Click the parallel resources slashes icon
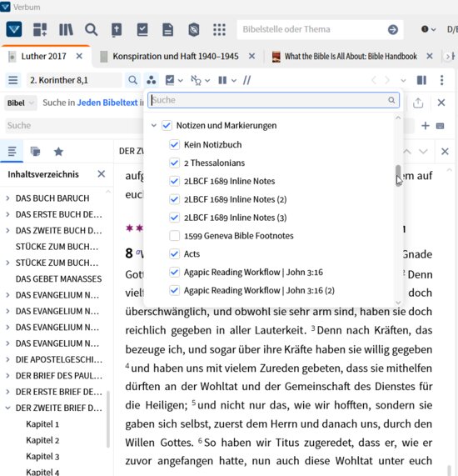 246,80
